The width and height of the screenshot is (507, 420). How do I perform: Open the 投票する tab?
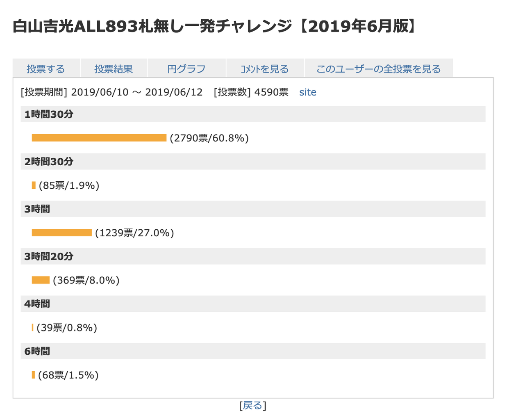45,69
